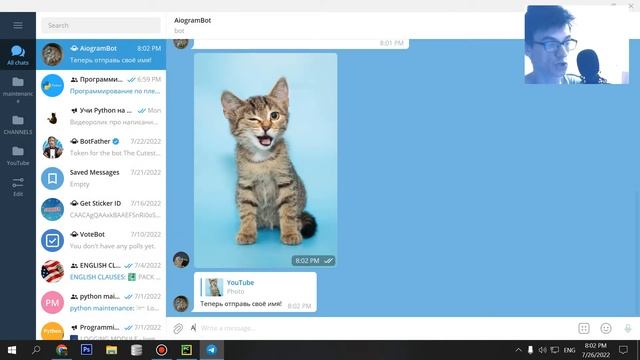Open the VoteBot chat

pos(101,240)
